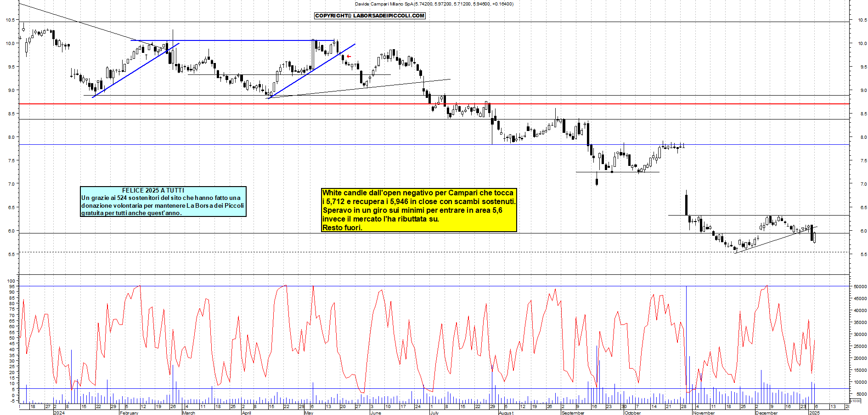Click the line 'Speravo in un giro sui minimi'
868x415 pixels.
(412, 210)
